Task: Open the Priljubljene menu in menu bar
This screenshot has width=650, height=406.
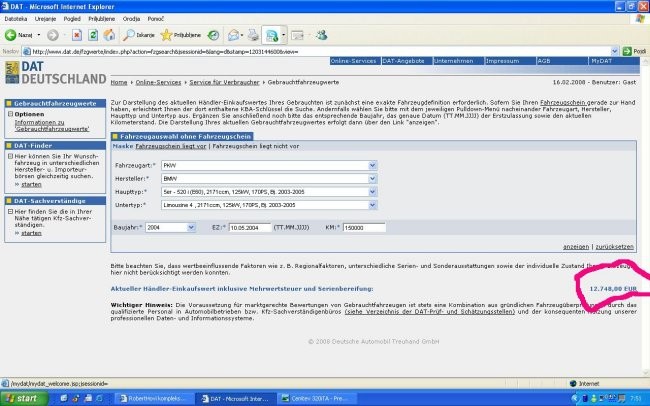Action: (102, 19)
